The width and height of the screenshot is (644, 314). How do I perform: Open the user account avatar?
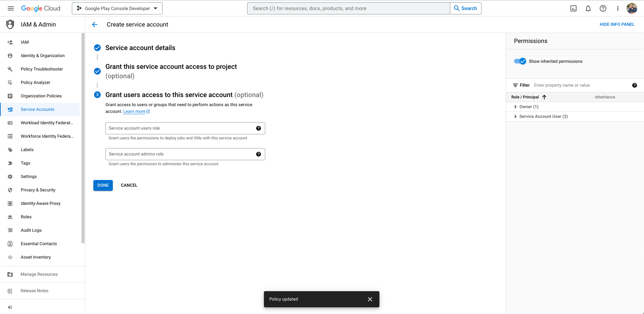[632, 8]
